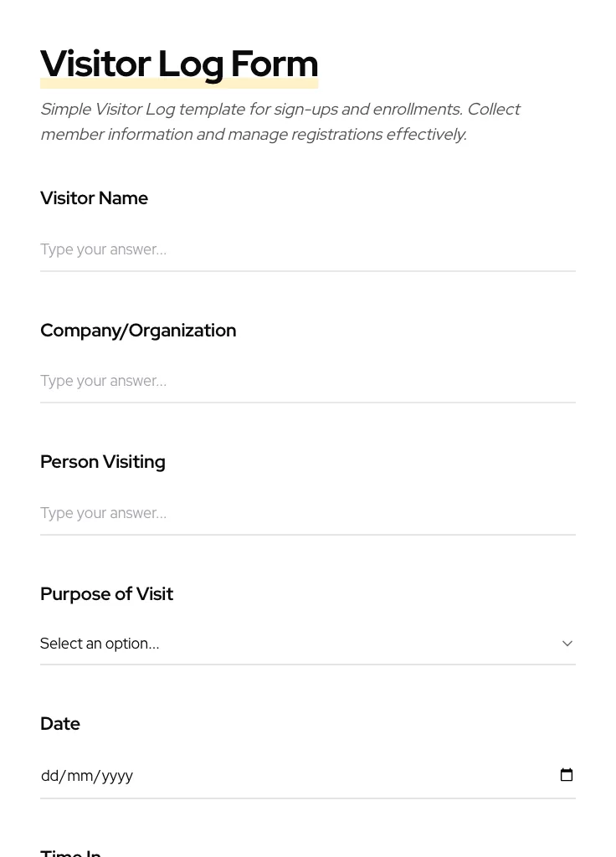
Task: Expand the 'Select an option...' dropdown
Action: click(x=308, y=643)
